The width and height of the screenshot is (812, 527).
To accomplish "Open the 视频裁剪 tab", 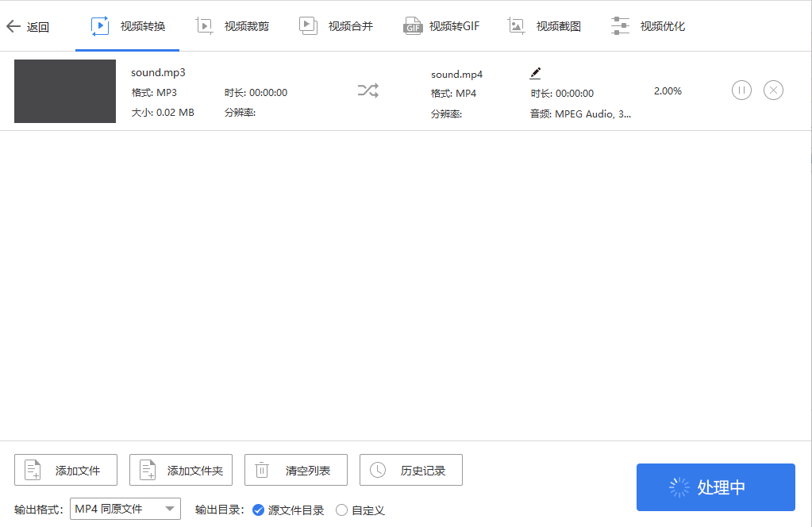I will point(232,26).
